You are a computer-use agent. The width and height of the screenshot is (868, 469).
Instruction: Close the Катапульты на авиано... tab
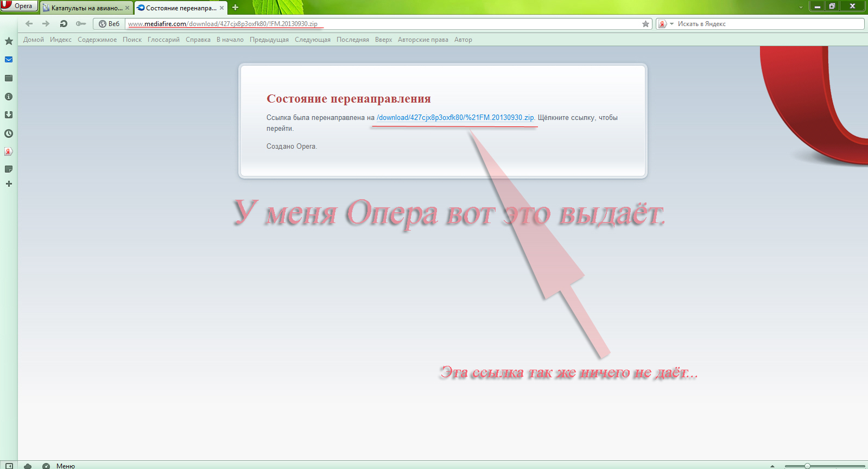click(x=128, y=8)
